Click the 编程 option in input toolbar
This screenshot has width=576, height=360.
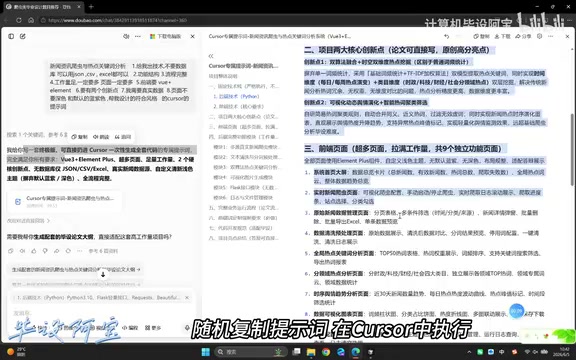coord(130,328)
